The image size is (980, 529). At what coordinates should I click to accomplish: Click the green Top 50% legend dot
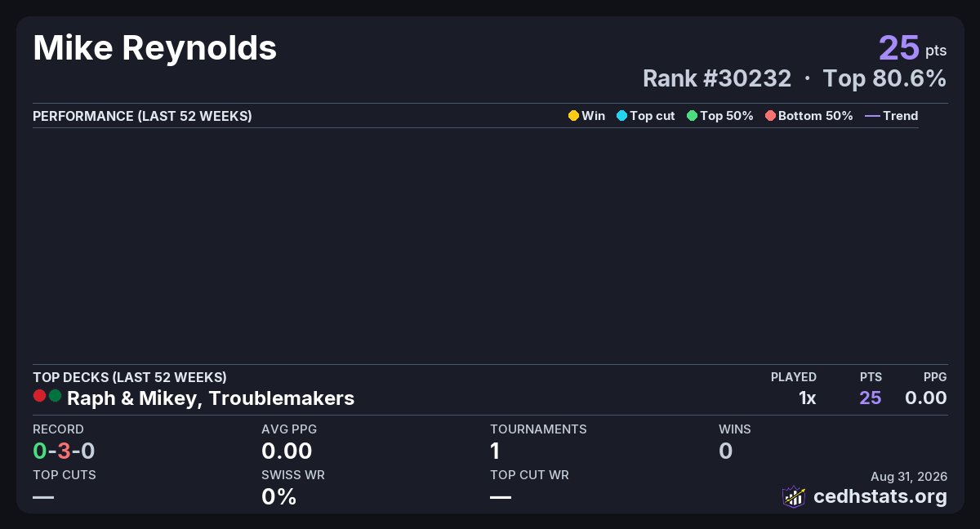coord(692,116)
